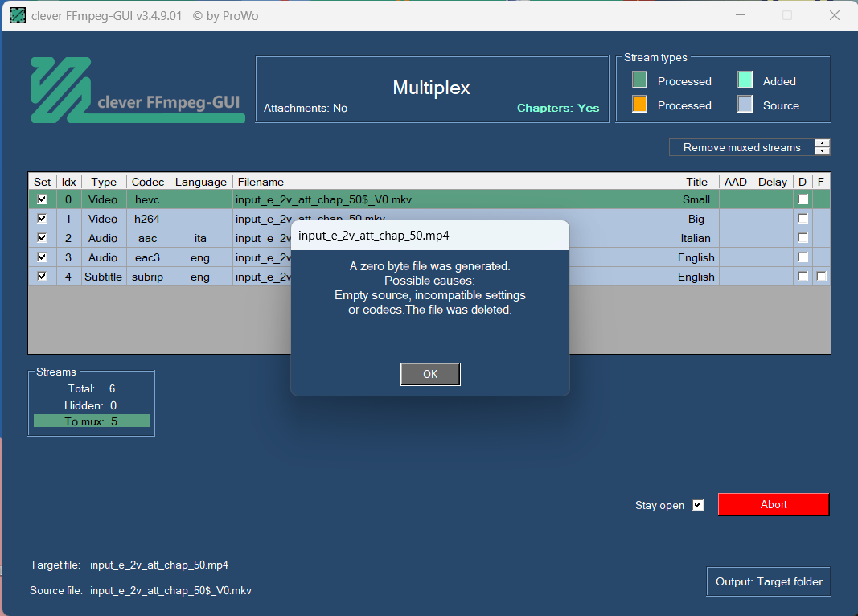
Task: Click the up arrow next to Remove muxed streams
Action: [x=822, y=143]
